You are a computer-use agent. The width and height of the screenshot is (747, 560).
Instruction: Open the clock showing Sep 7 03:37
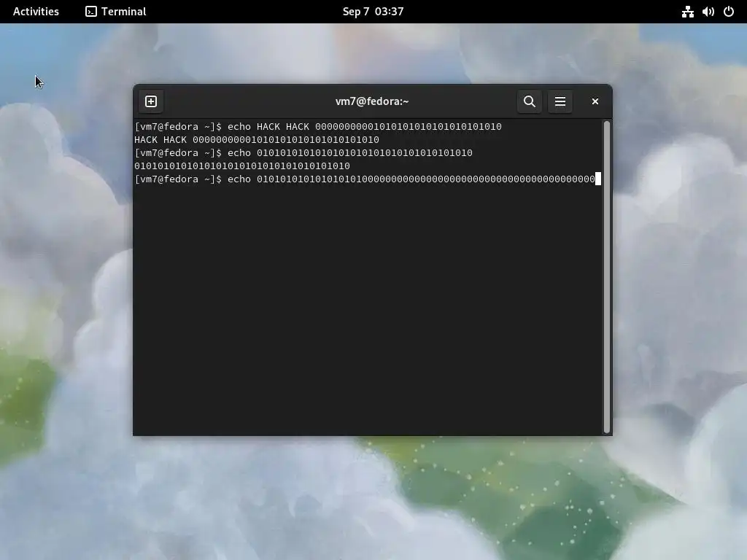click(x=373, y=12)
